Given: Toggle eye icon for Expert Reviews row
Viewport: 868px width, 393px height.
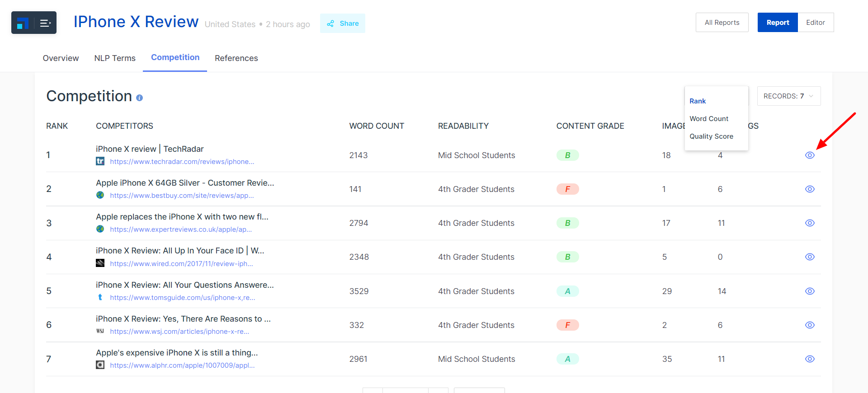Looking at the screenshot, I should 810,223.
